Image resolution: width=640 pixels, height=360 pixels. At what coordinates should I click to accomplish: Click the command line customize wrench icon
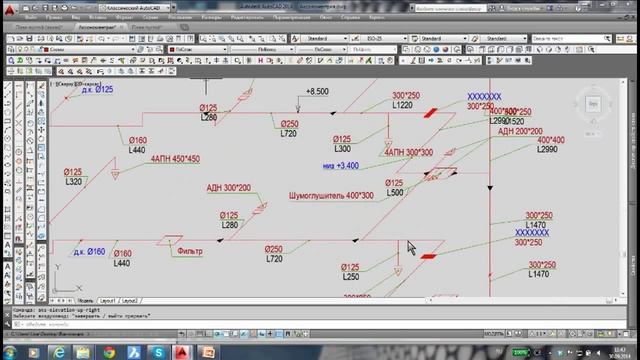[x=7, y=324]
